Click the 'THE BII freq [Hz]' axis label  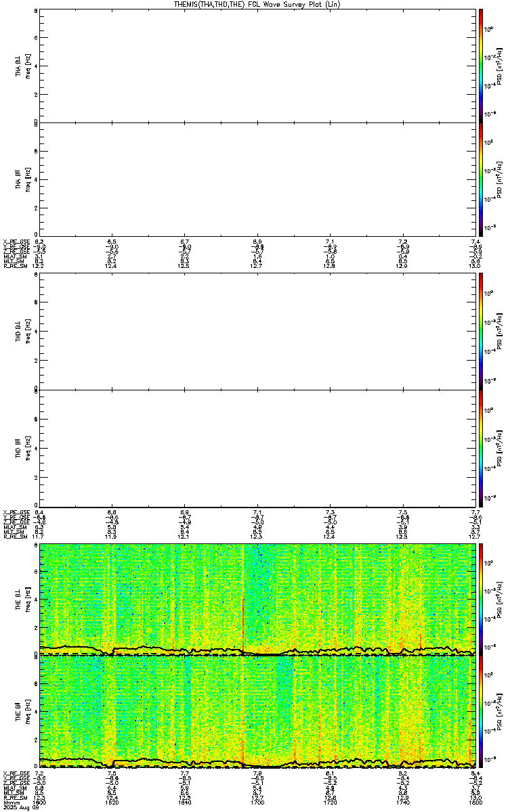click(23, 712)
